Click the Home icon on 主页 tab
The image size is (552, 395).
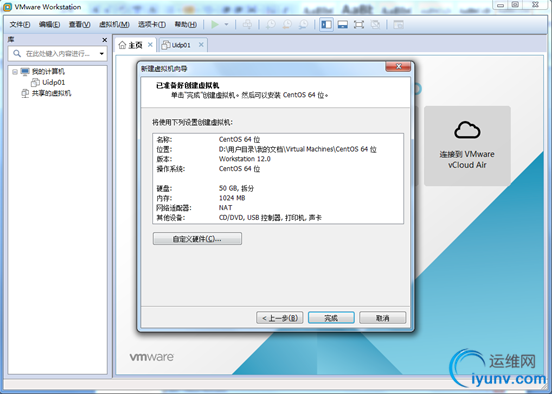pos(122,45)
